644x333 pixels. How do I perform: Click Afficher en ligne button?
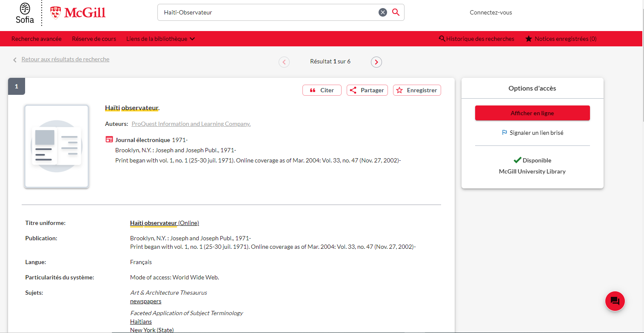point(532,113)
